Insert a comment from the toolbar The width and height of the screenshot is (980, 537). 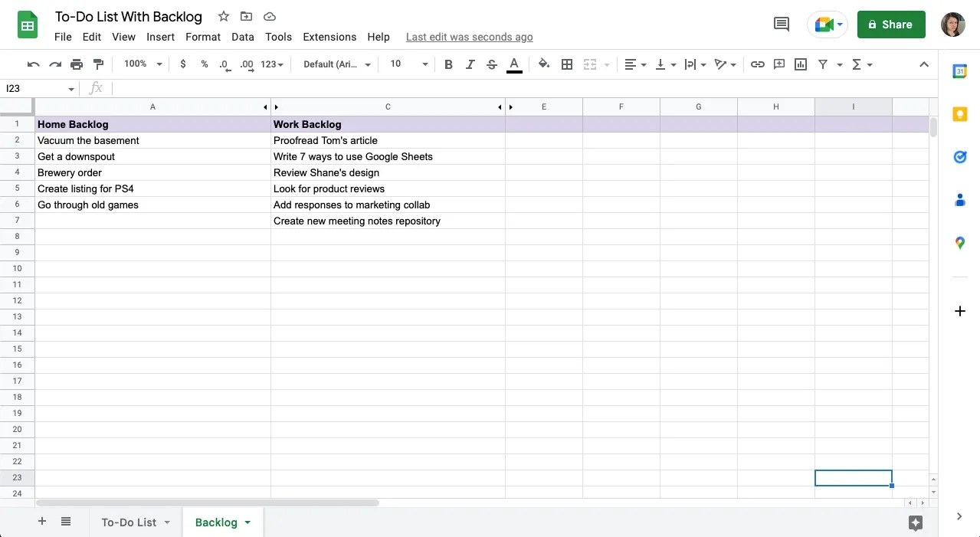pyautogui.click(x=779, y=64)
